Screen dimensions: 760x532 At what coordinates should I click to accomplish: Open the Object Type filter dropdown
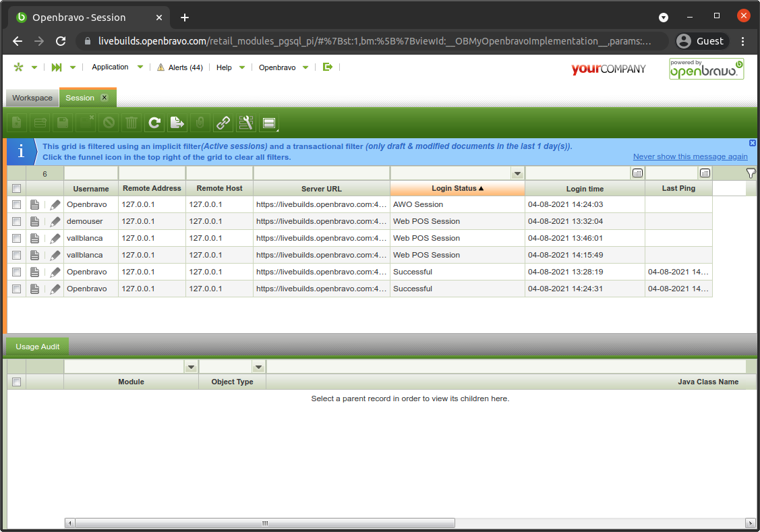258,367
